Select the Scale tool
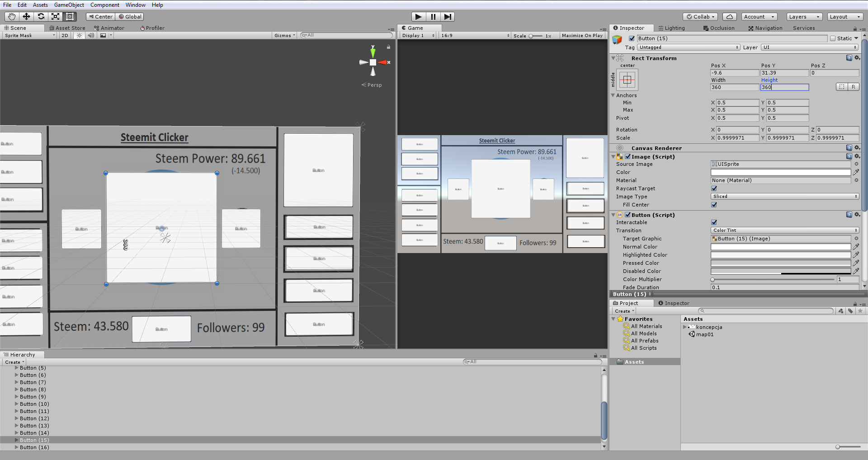The image size is (868, 460). click(x=55, y=17)
